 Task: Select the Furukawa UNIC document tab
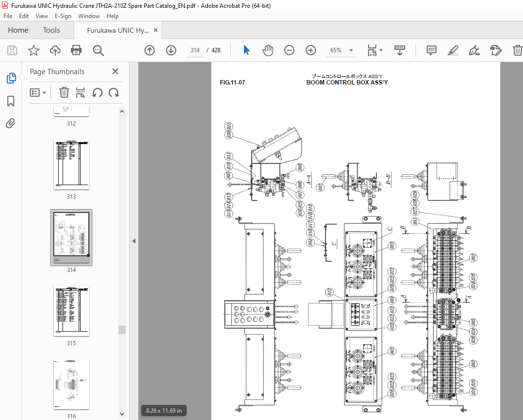pyautogui.click(x=118, y=30)
